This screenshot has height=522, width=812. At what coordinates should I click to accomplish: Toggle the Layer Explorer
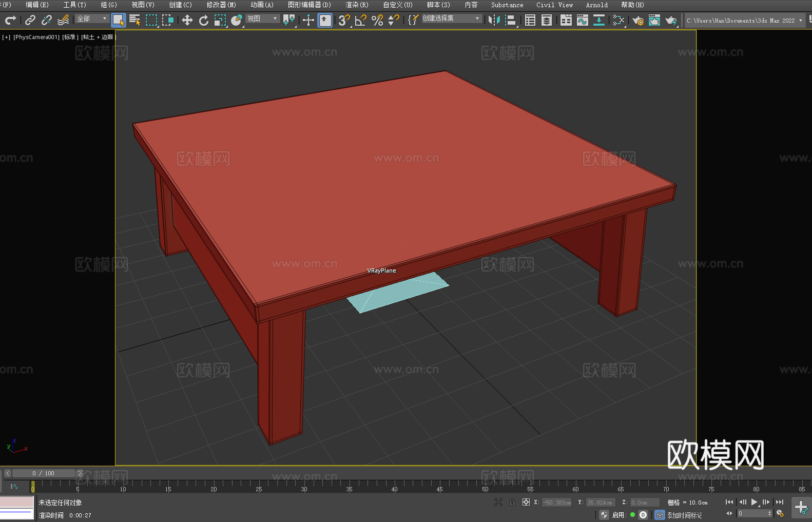547,20
